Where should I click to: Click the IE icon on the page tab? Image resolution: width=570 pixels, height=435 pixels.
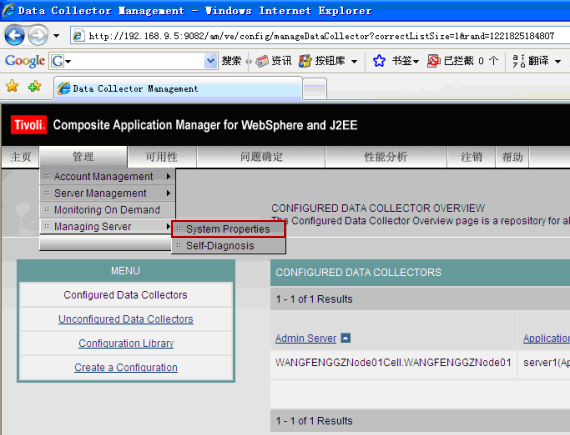[x=64, y=88]
